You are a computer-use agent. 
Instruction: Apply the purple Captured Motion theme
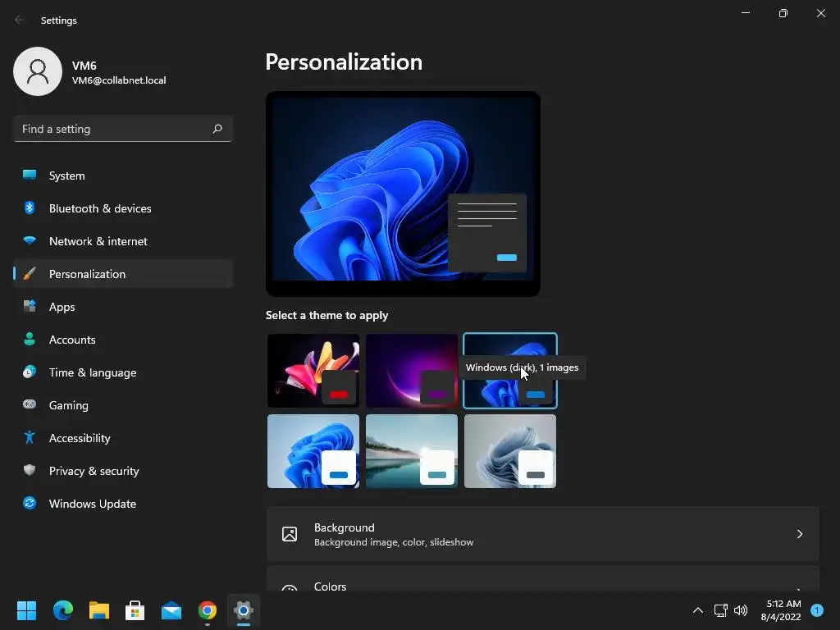click(x=412, y=371)
